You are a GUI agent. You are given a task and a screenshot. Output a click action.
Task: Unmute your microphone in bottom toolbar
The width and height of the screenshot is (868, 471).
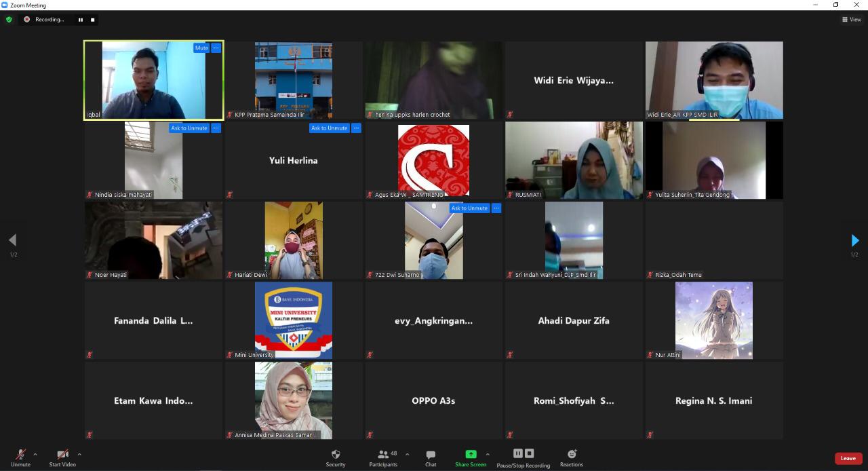click(x=20, y=457)
